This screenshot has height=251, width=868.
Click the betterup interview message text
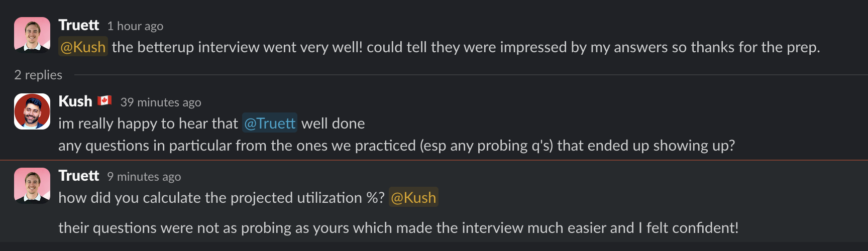click(x=465, y=47)
